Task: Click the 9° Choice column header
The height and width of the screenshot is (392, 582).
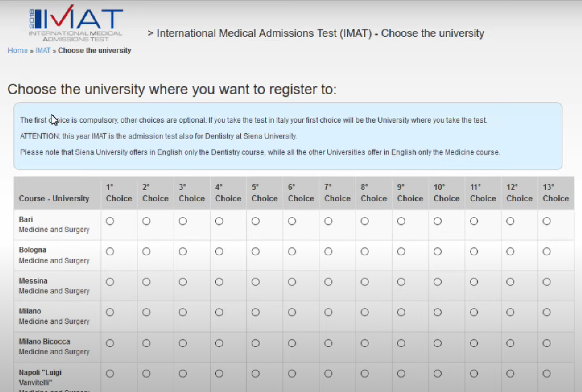Action: 410,194
